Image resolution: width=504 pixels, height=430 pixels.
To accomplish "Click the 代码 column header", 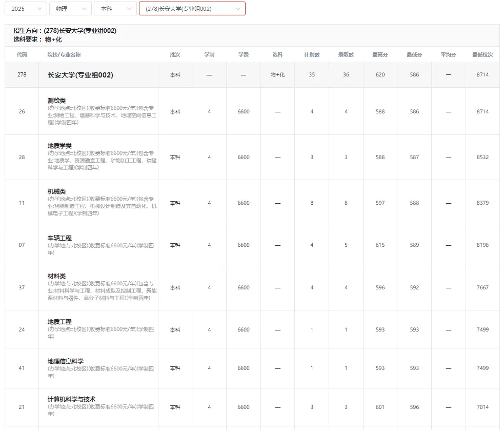I will pos(22,55).
